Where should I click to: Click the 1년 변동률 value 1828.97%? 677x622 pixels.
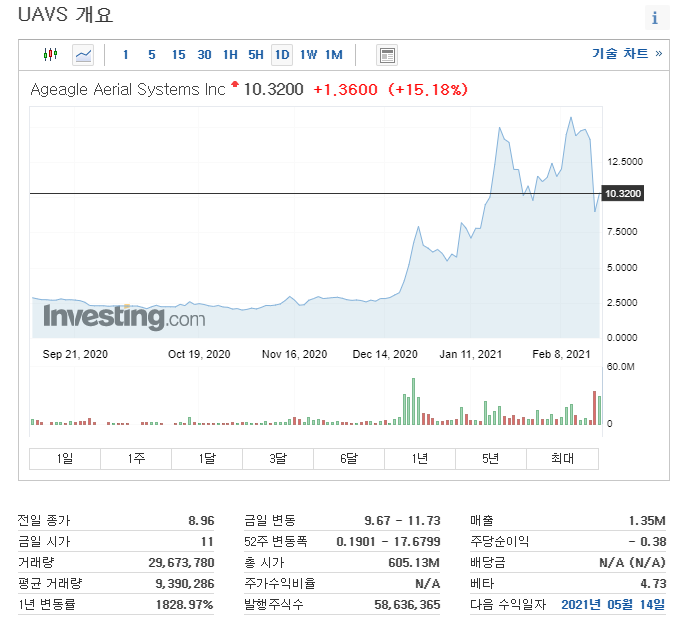[185, 604]
